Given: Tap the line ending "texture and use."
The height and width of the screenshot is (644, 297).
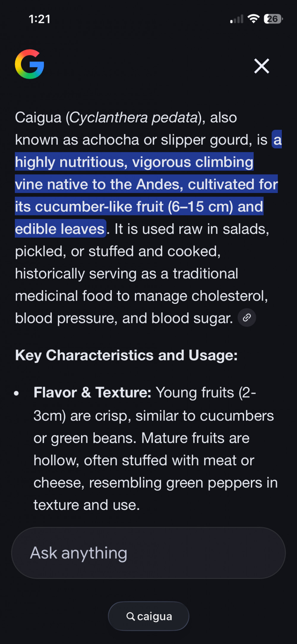Looking at the screenshot, I should coord(87,505).
